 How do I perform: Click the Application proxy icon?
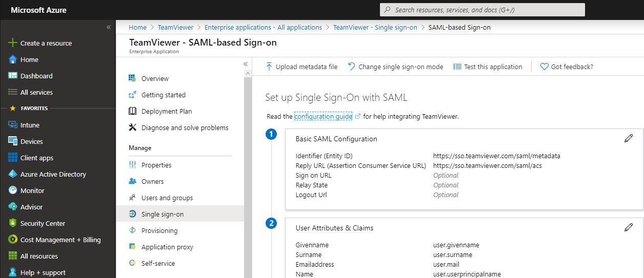click(132, 247)
